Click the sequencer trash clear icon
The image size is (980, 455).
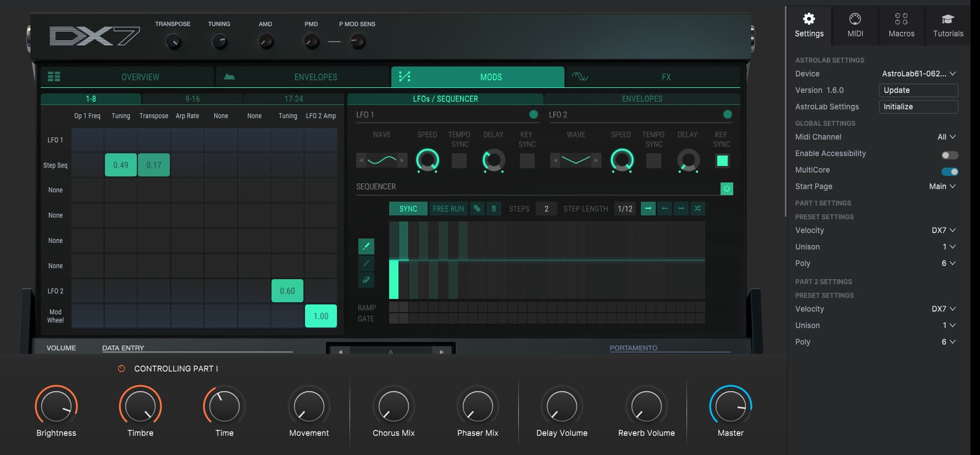[x=494, y=209]
